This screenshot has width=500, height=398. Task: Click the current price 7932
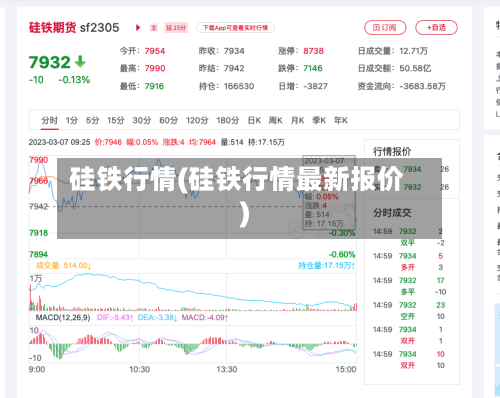click(50, 62)
